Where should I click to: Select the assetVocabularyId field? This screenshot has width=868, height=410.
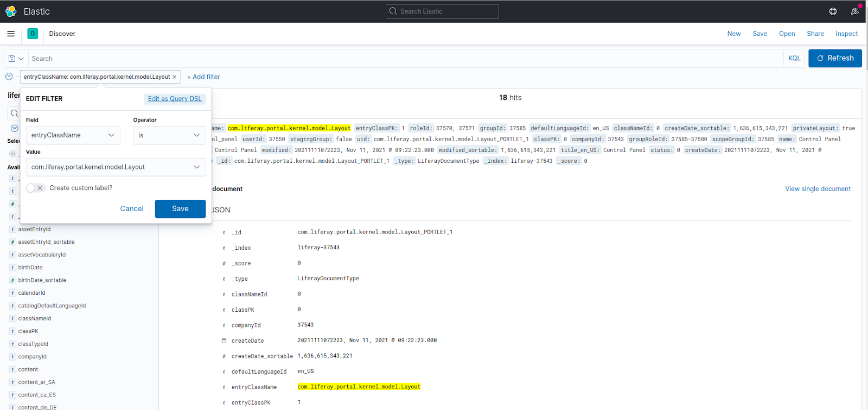tap(42, 255)
